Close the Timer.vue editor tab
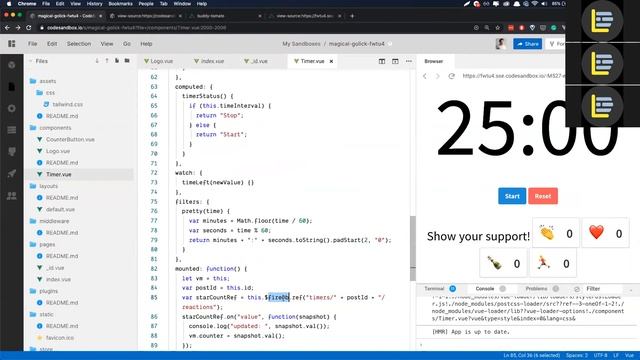This screenshot has width=640, height=360. pos(331,61)
